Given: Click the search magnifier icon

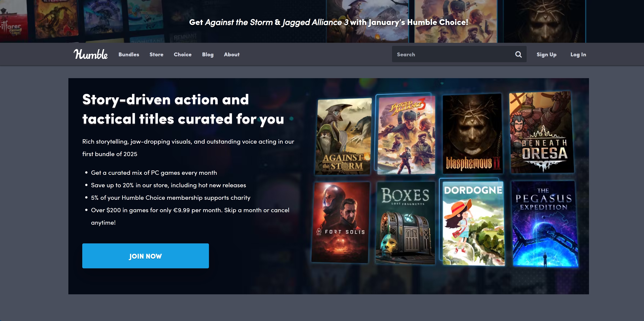Looking at the screenshot, I should click(x=518, y=54).
